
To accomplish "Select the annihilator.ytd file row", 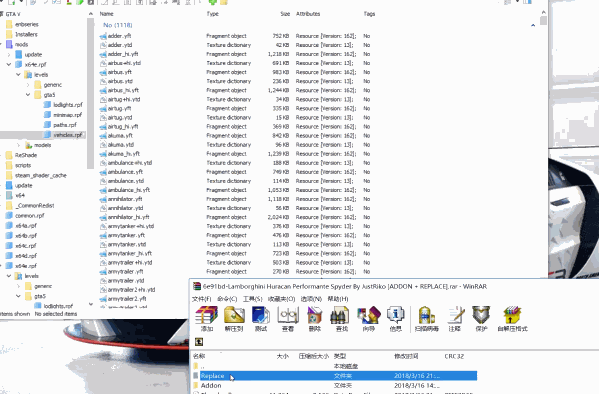I will [236, 208].
